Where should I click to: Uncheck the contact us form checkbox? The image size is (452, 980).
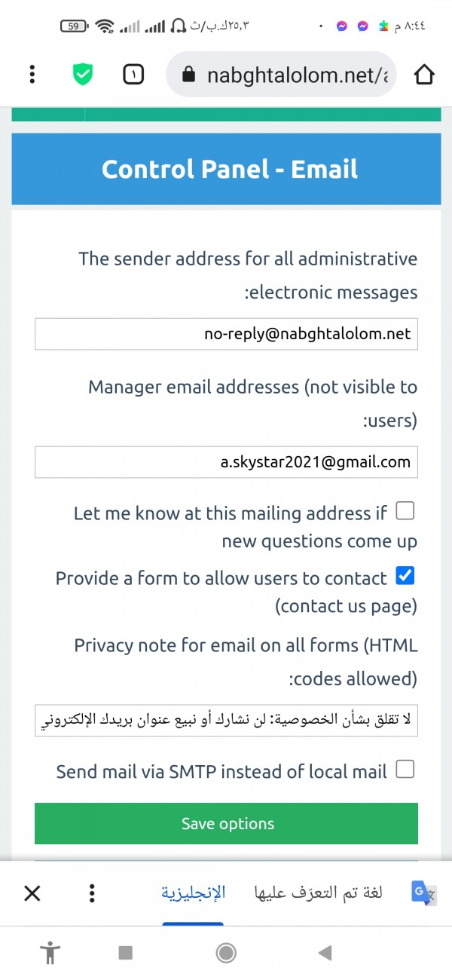[405, 577]
